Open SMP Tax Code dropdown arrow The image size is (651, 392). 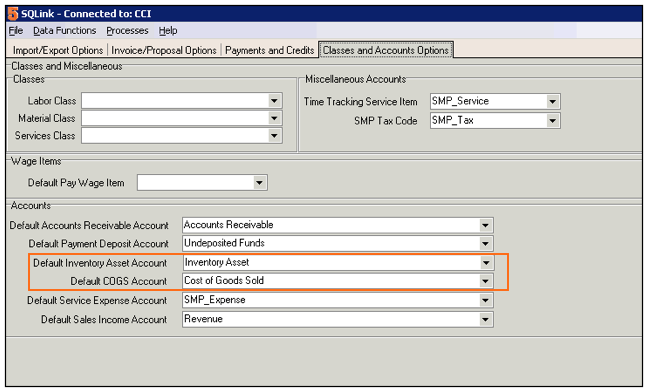click(x=552, y=121)
